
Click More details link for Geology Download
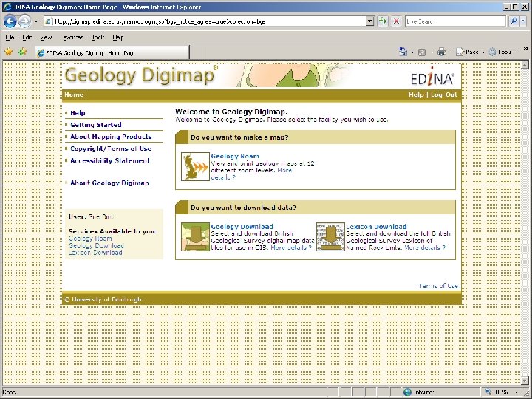(x=291, y=248)
